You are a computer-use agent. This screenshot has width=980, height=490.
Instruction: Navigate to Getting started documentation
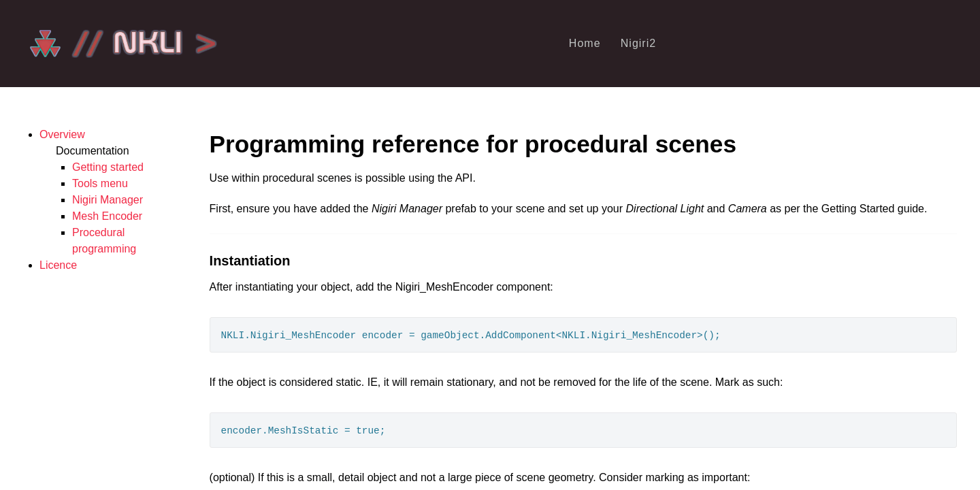pyautogui.click(x=108, y=167)
